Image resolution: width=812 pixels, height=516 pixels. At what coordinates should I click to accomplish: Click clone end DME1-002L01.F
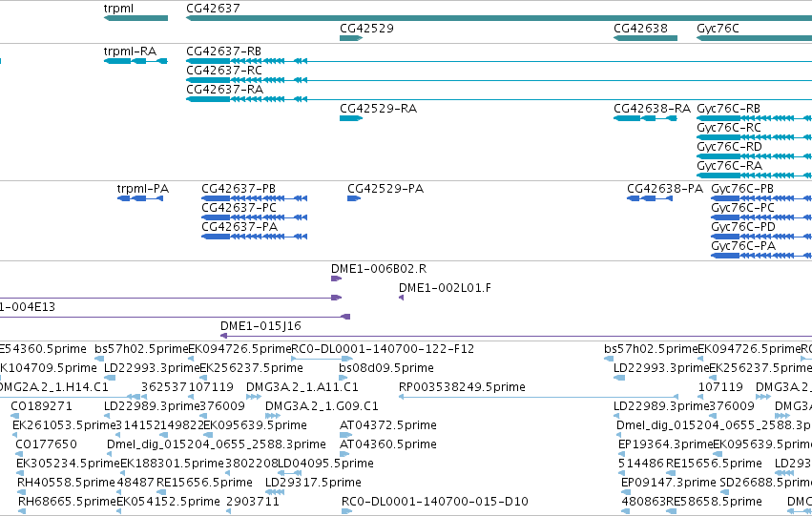(402, 298)
